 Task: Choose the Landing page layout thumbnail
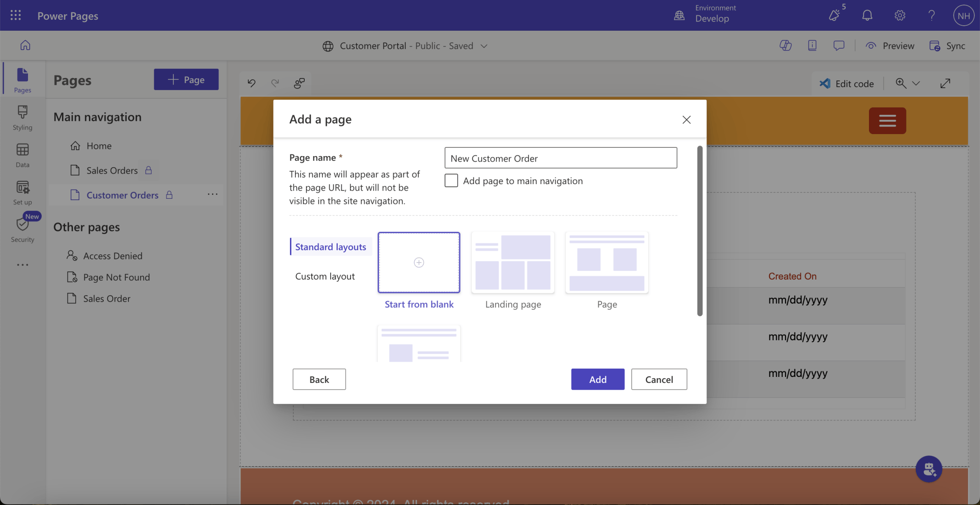click(x=512, y=263)
